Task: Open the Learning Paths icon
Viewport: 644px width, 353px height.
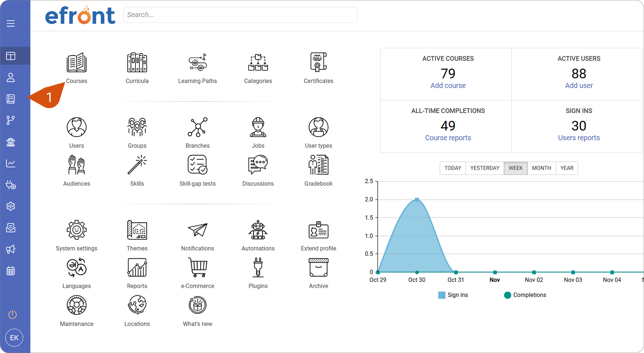Action: pyautogui.click(x=198, y=62)
